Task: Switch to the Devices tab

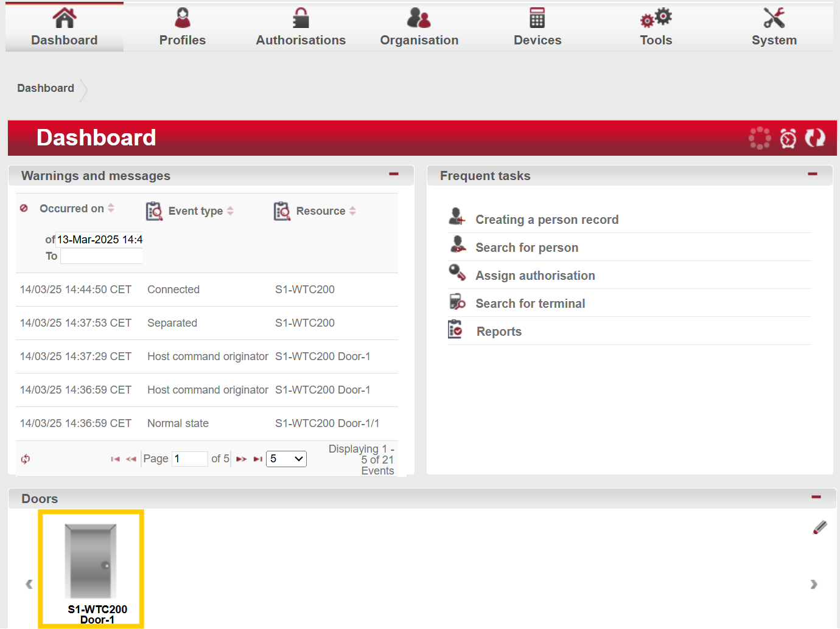Action: (537, 27)
